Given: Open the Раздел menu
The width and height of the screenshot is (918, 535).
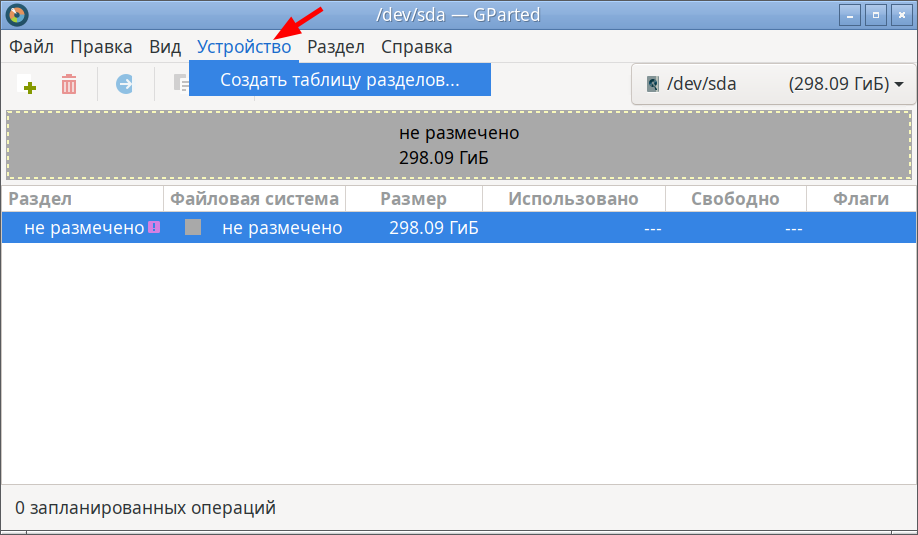Looking at the screenshot, I should (x=336, y=47).
